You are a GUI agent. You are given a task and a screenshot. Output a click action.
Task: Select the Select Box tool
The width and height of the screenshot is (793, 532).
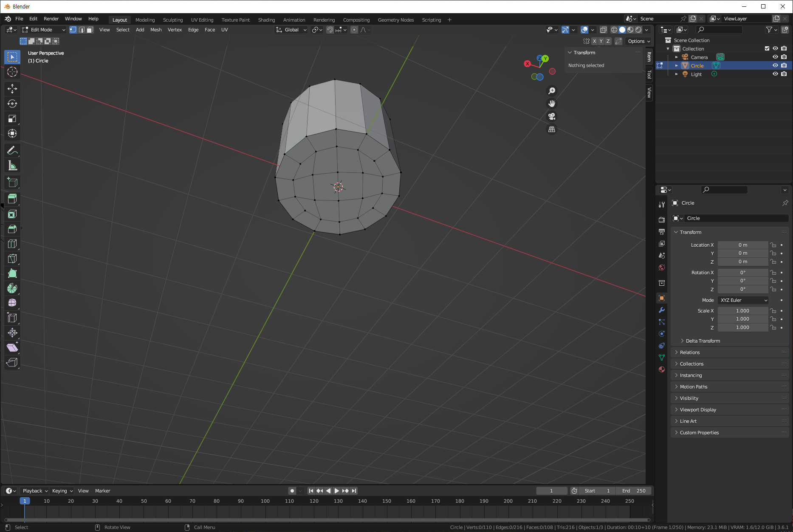[x=12, y=57]
